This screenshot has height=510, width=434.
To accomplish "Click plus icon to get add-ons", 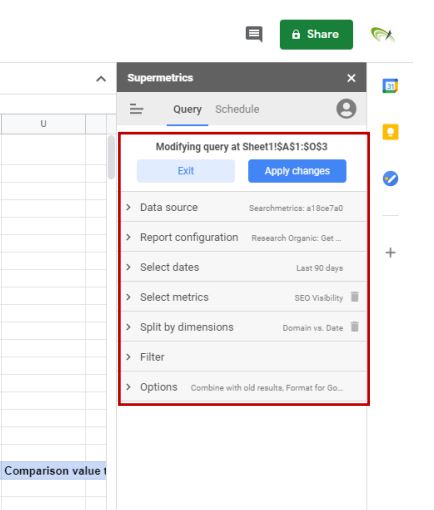I will tap(390, 253).
